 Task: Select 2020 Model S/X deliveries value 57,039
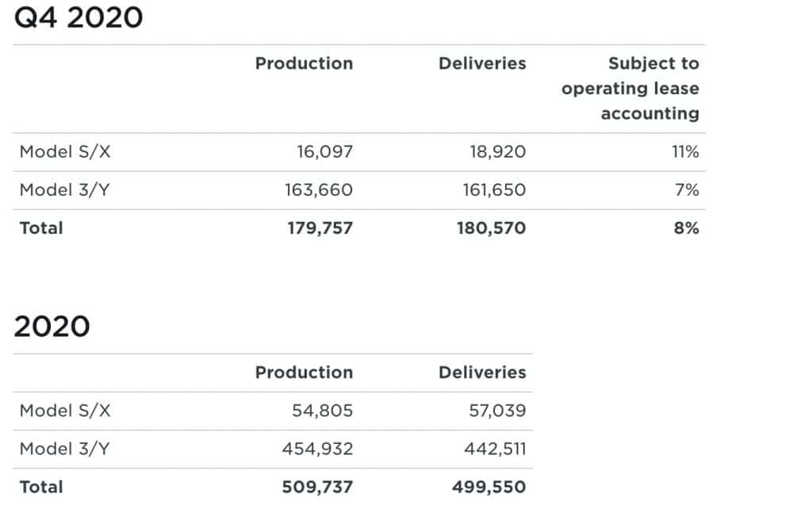[x=497, y=411]
